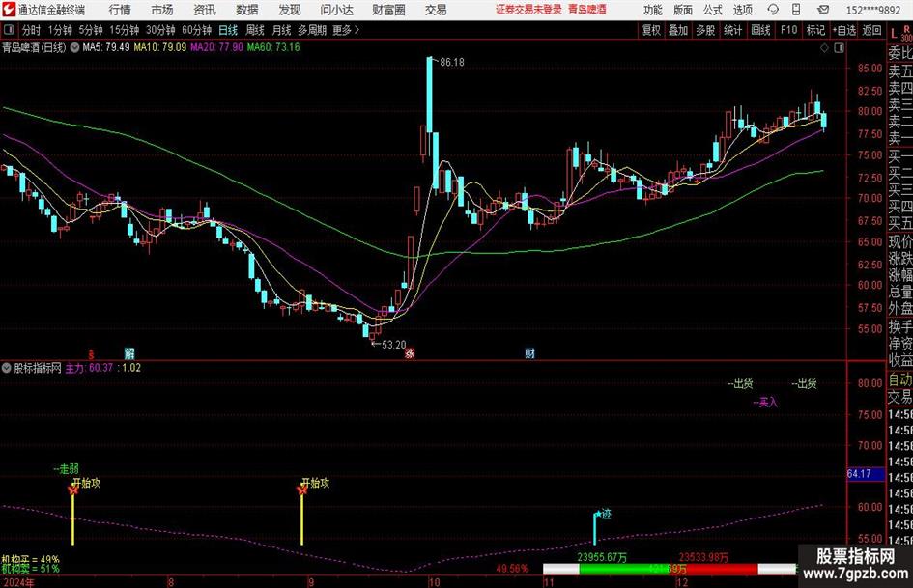
Task: Click 多股 multi-stock button
Action: click(705, 30)
